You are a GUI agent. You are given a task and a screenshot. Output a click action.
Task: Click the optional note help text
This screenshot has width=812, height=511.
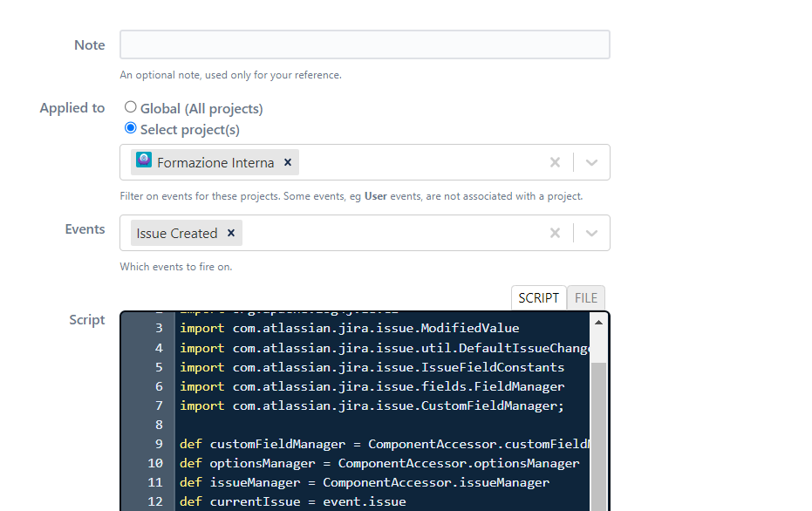coord(230,75)
